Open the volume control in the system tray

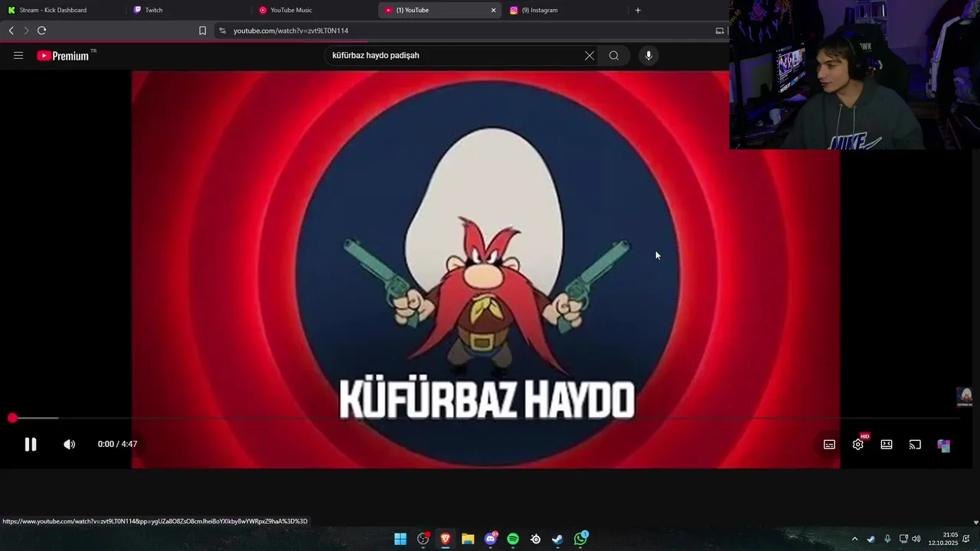(x=916, y=539)
